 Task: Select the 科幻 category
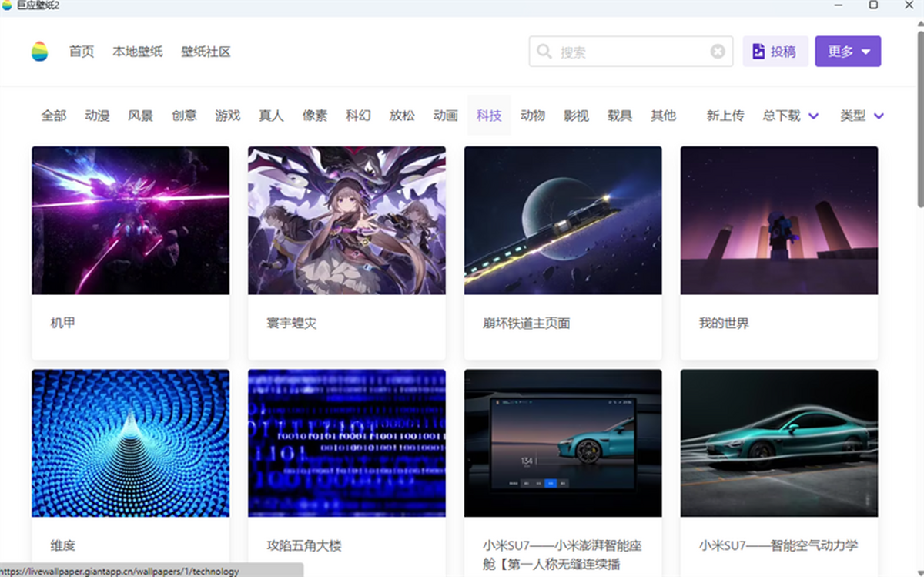point(358,116)
